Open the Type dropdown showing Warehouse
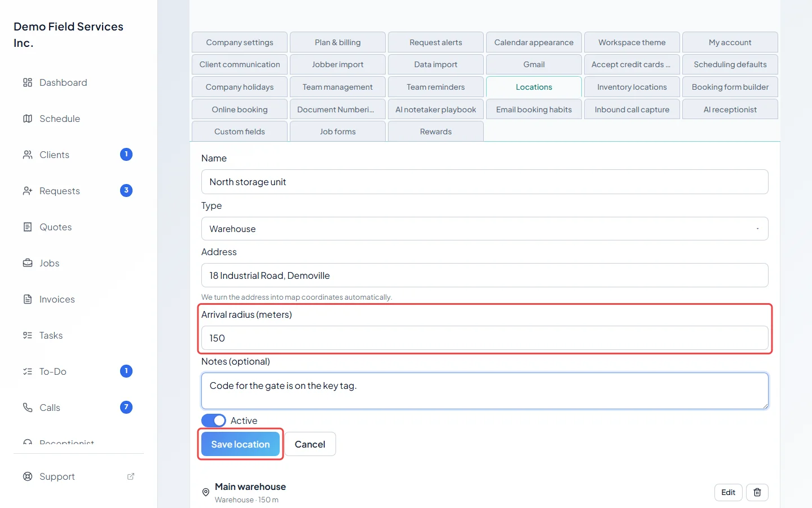 pyautogui.click(x=485, y=229)
